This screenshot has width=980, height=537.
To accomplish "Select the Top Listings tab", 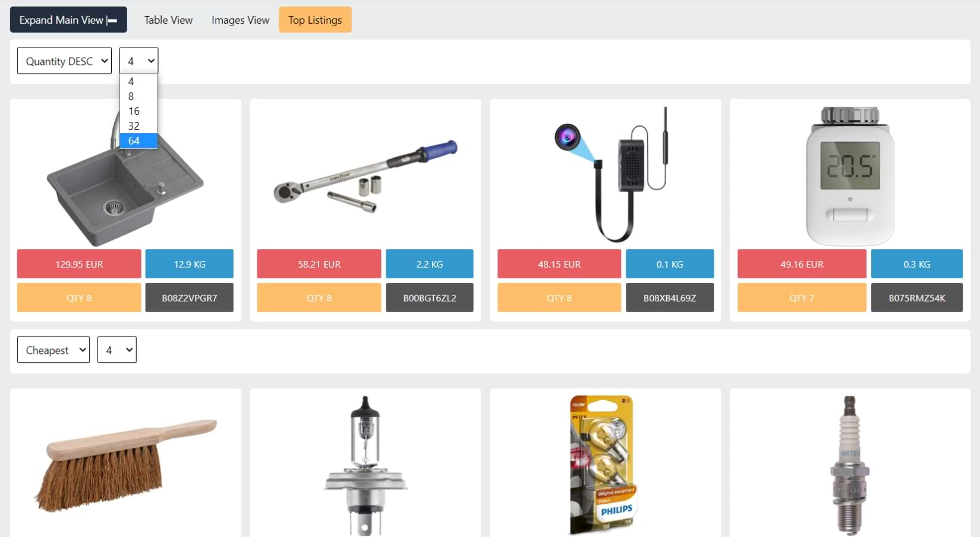I will (x=315, y=20).
